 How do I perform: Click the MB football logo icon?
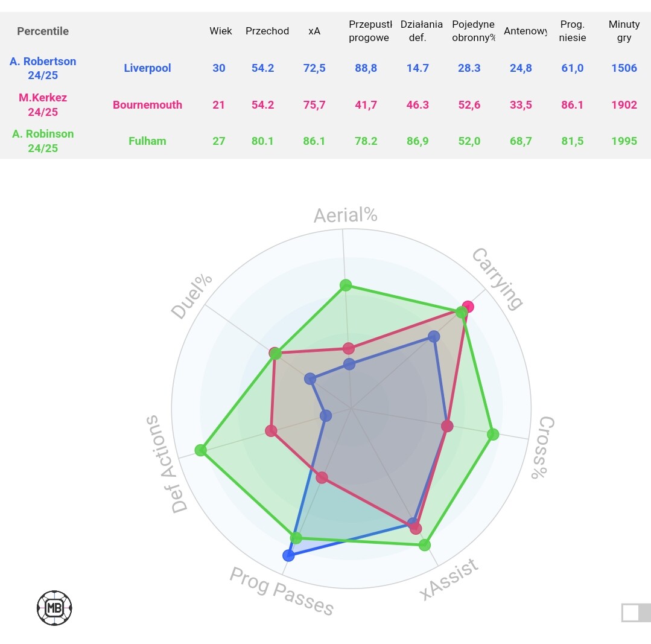click(x=54, y=608)
